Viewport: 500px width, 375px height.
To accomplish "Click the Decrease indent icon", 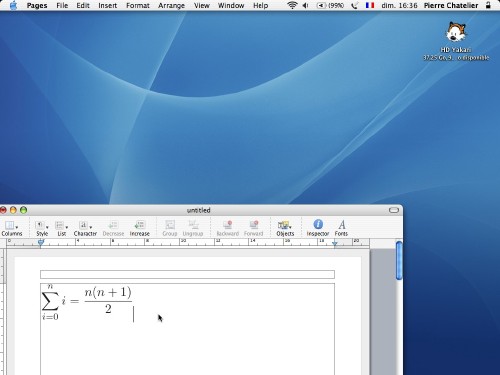I will click(113, 224).
